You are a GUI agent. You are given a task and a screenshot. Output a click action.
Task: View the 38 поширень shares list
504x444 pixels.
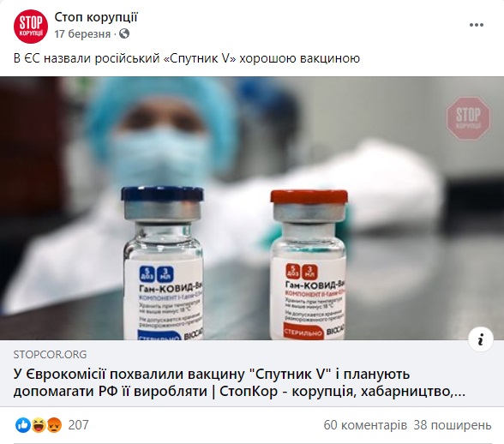coord(453,425)
